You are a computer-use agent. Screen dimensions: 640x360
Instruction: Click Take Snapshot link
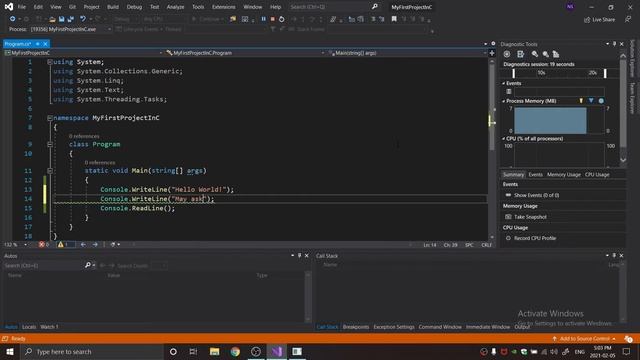pos(530,217)
